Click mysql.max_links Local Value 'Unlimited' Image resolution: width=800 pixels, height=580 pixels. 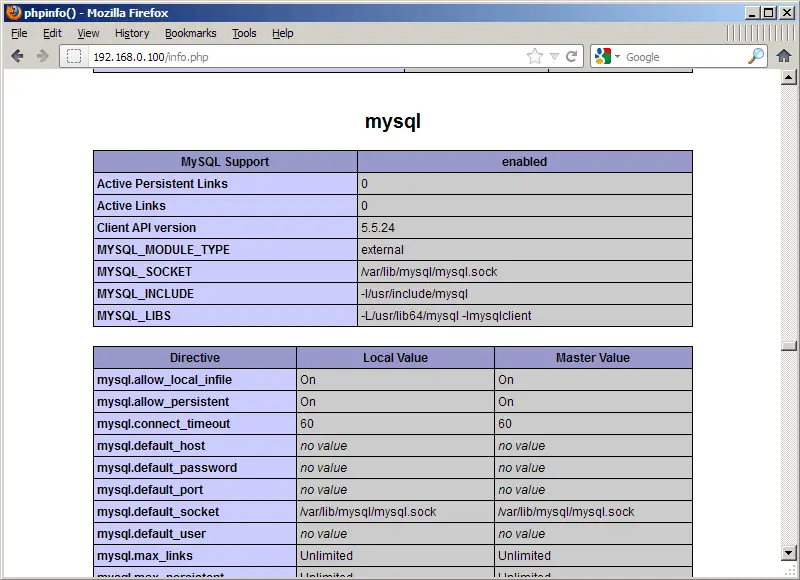(x=327, y=556)
